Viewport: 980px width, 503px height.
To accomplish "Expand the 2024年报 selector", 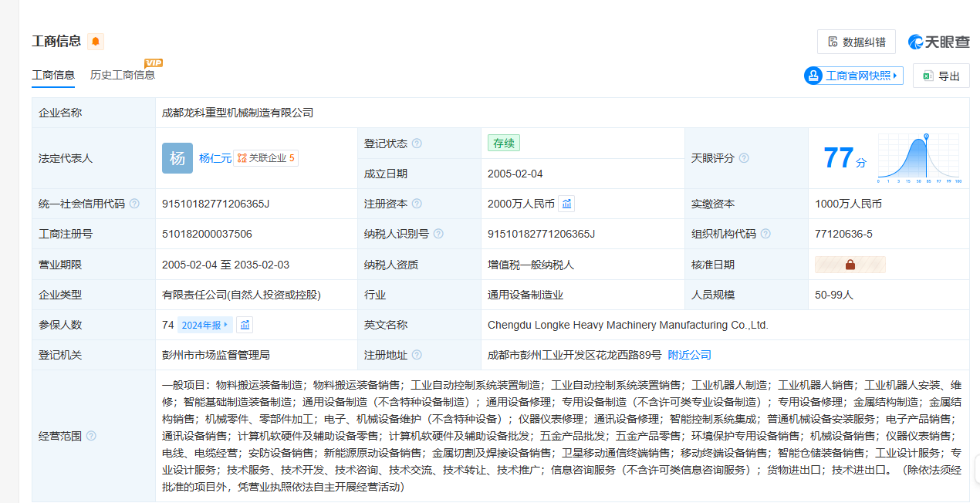I will tap(204, 325).
